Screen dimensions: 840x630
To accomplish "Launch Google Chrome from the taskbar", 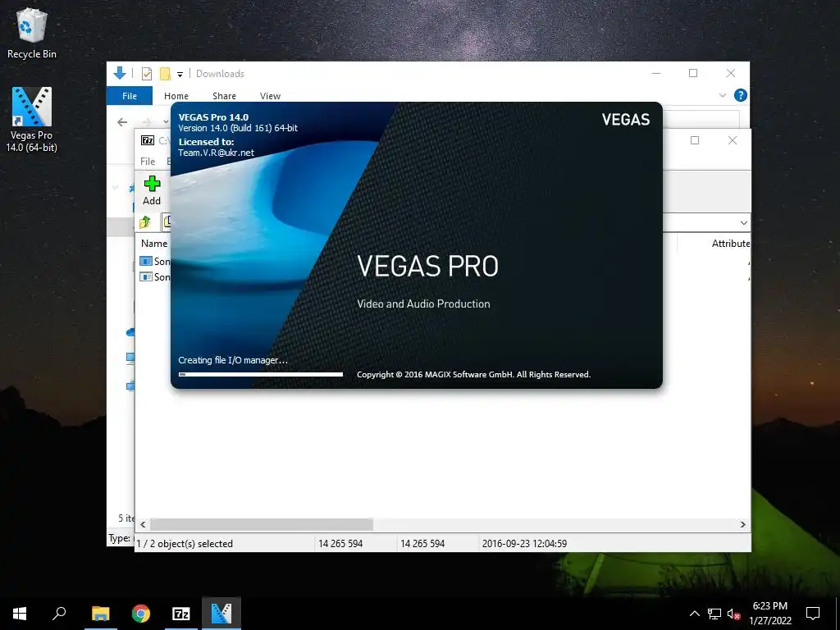I will point(141,614).
